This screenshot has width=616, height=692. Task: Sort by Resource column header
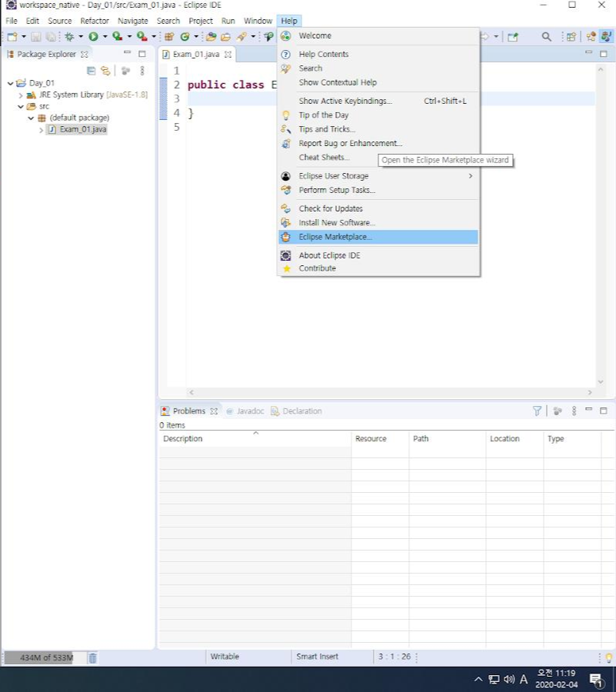click(x=380, y=439)
